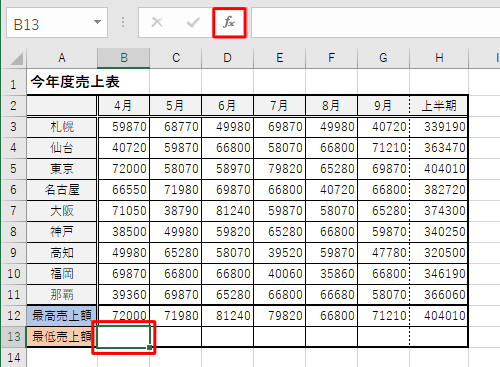This screenshot has width=500, height=367.
Task: Select row 2 header
Action: tap(13, 106)
